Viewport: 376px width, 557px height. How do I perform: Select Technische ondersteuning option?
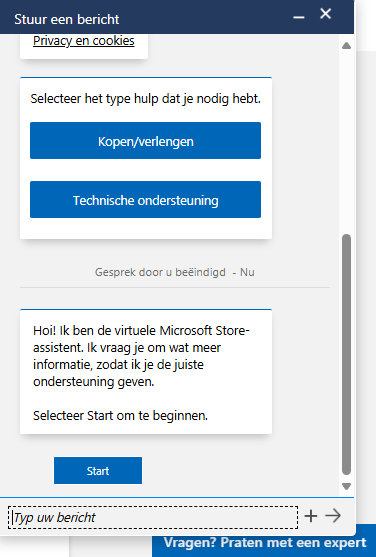145,200
